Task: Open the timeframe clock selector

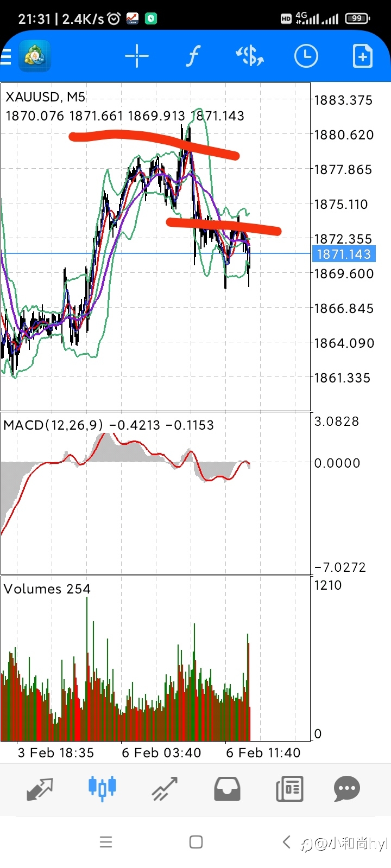Action: point(306,56)
